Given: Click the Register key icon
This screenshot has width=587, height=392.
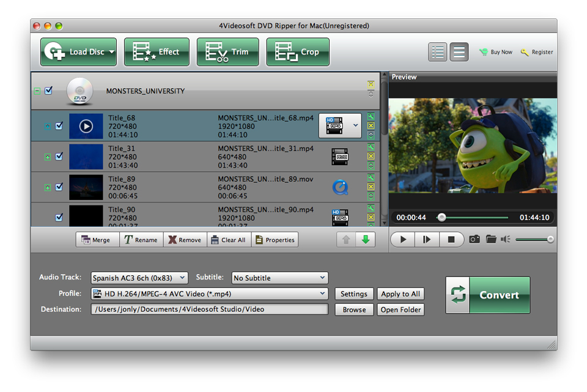Looking at the screenshot, I should click(525, 52).
